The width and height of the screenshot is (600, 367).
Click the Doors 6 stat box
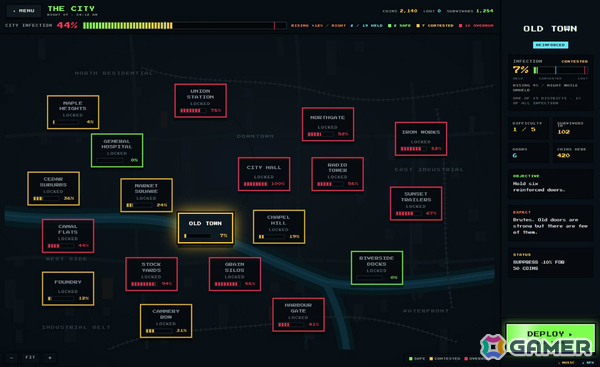click(528, 153)
